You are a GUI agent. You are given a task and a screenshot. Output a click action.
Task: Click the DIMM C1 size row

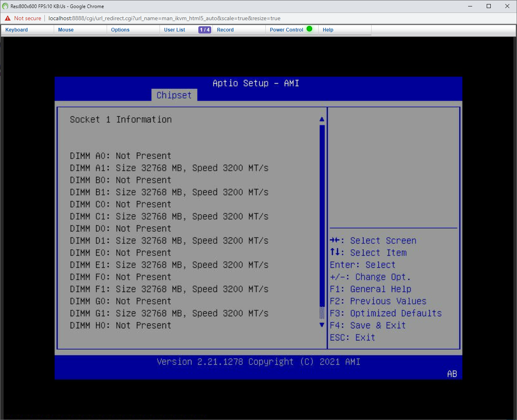(x=169, y=216)
